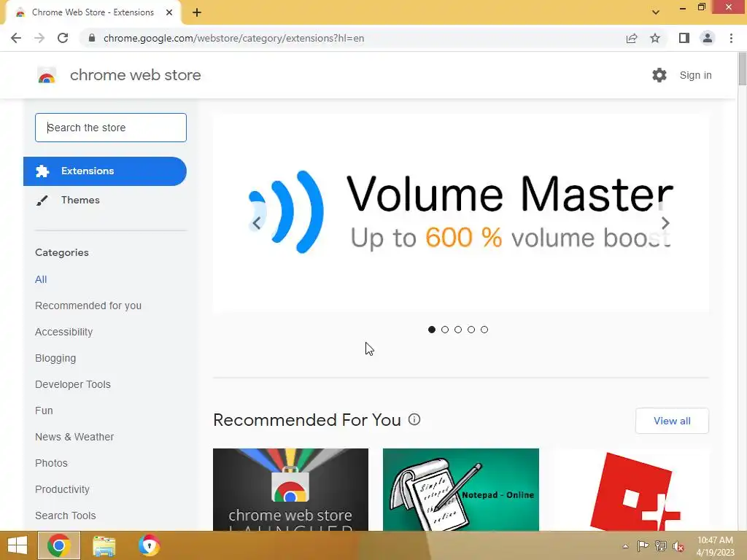The image size is (747, 560).
Task: Select second carousel dot
Action: 445,330
